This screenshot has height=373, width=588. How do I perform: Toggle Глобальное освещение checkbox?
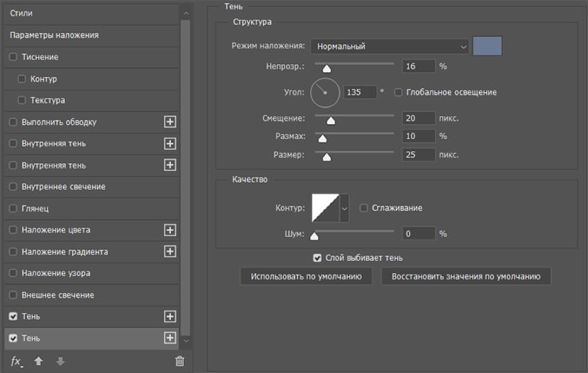(x=398, y=92)
